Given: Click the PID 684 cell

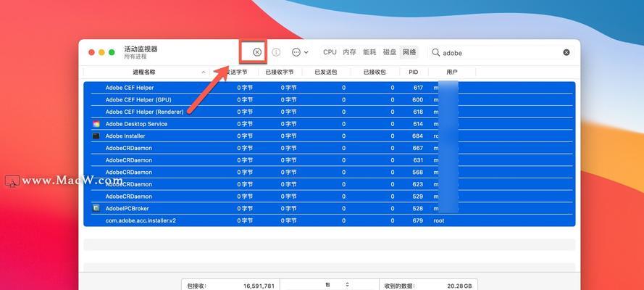Looking at the screenshot, I should pyautogui.click(x=418, y=136).
